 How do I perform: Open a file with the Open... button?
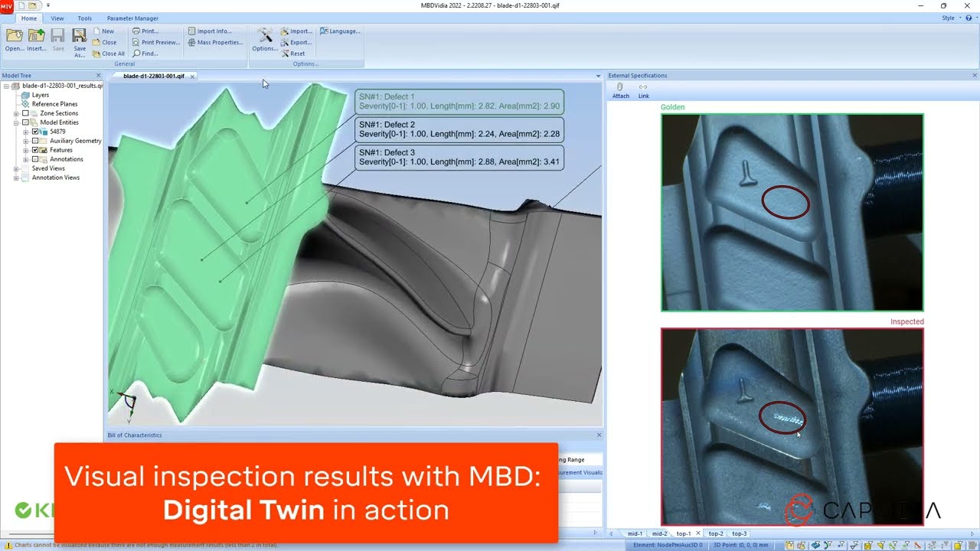(x=15, y=41)
